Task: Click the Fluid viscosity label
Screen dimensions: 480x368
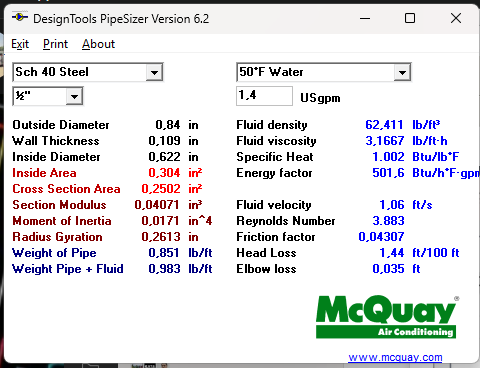Action: 276,141
